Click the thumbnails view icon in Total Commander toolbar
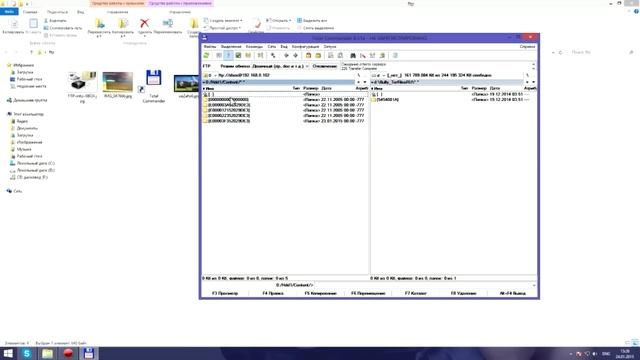The width and height of the screenshot is (640, 360). click(238, 56)
